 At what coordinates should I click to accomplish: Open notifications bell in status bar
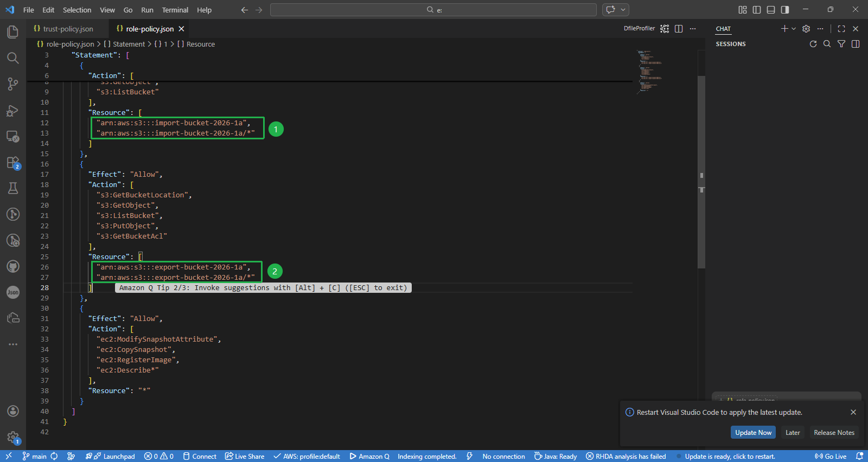tap(859, 457)
